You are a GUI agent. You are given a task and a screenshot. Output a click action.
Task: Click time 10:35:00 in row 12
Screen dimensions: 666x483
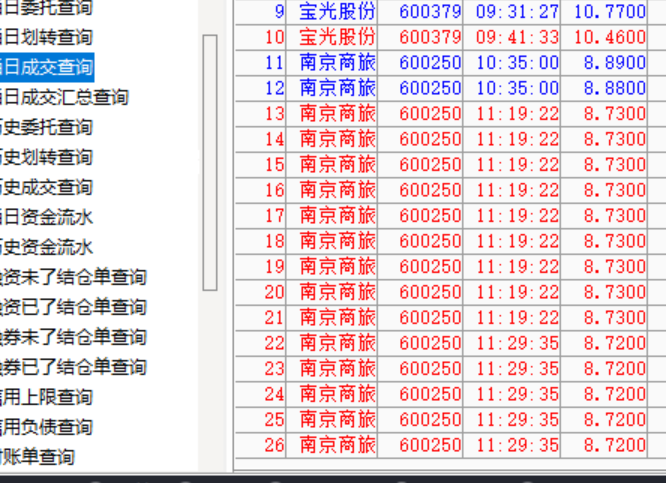(x=517, y=88)
